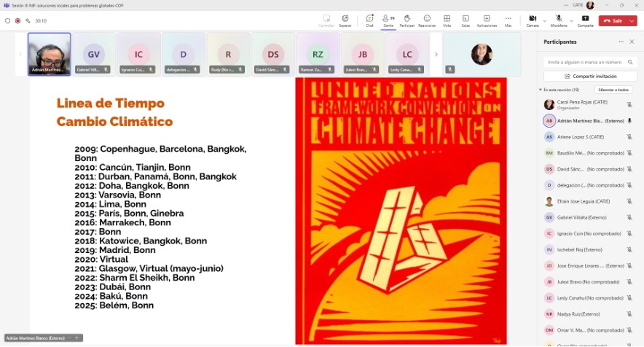Viewport: 644px width, 347px height.
Task: Click the pin icon on Ignacio Cui tile
Action: (151, 69)
